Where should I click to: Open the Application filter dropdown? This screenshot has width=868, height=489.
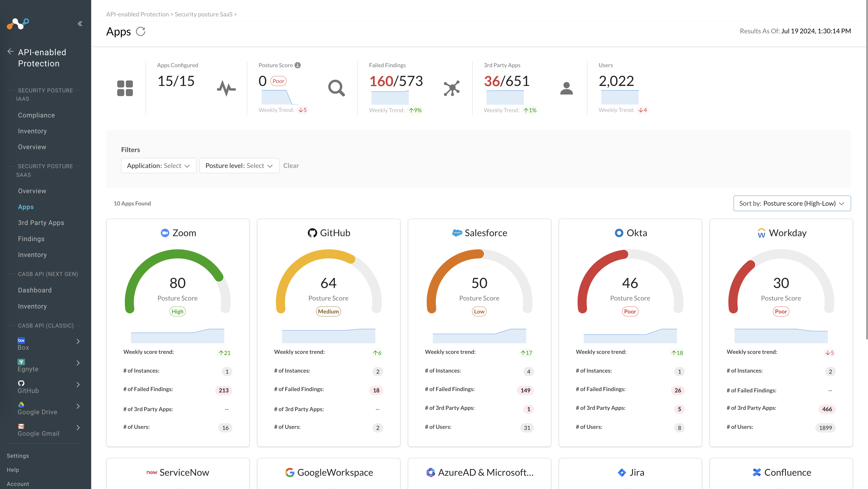pos(158,165)
